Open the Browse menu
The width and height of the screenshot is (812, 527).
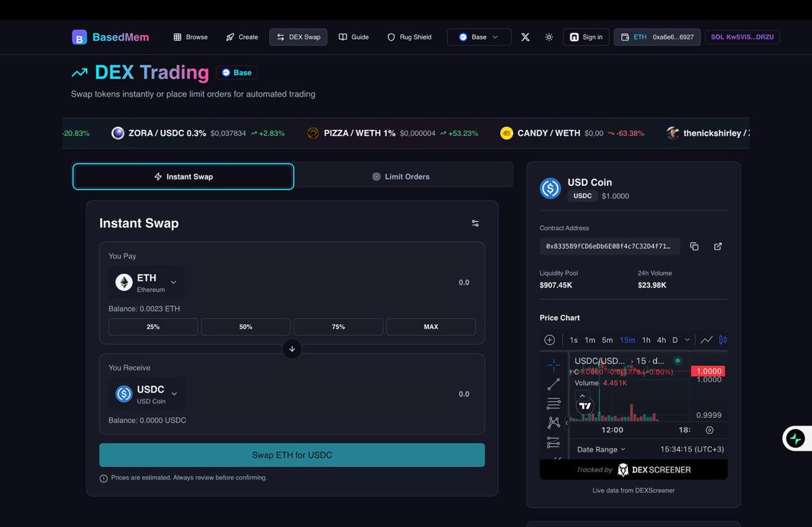[x=191, y=37]
